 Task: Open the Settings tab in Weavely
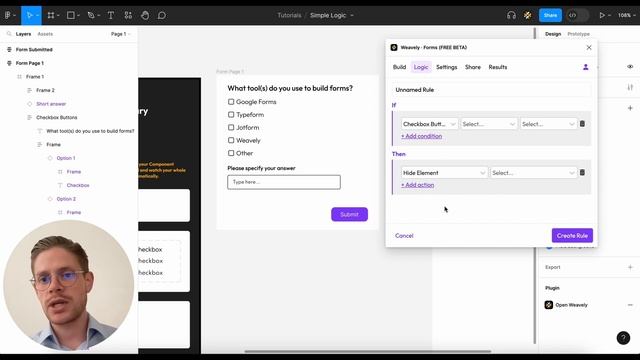pyautogui.click(x=447, y=67)
